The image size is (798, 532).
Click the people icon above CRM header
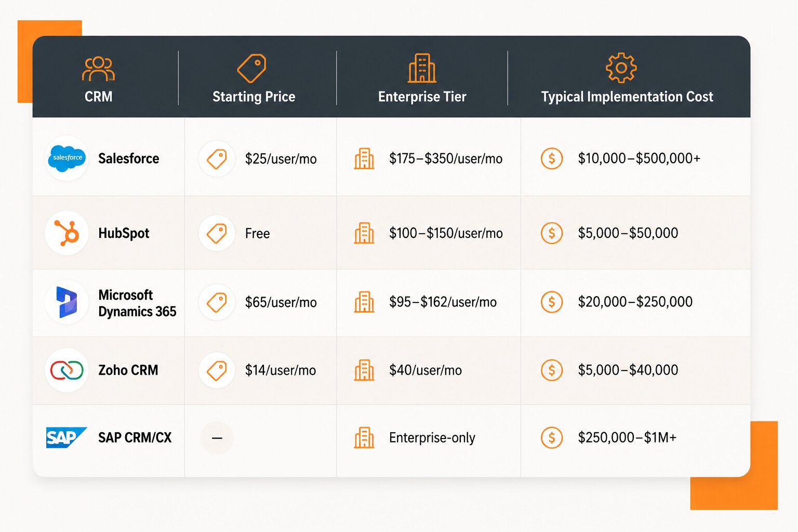pyautogui.click(x=98, y=69)
